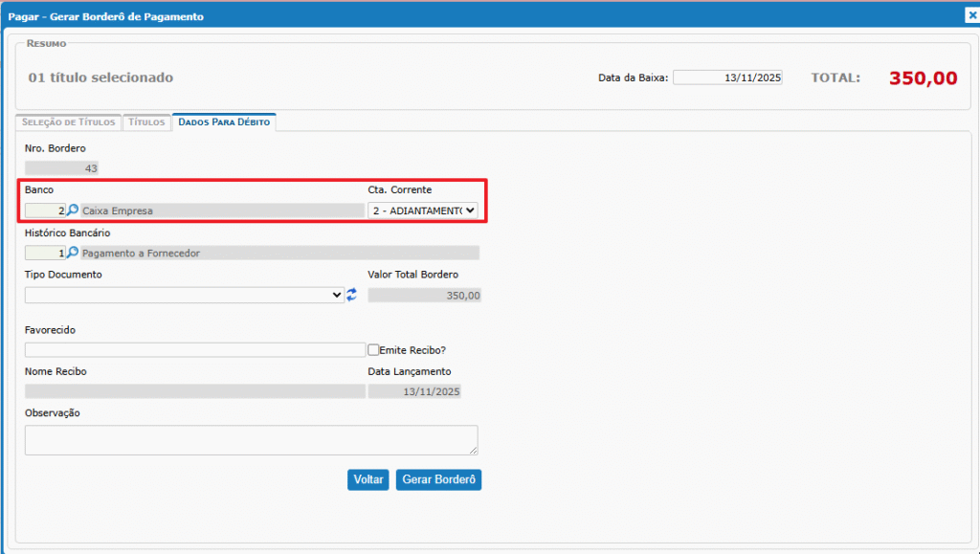Open the Cta. Corrente dropdown
This screenshot has height=554, width=980.
[x=422, y=211]
